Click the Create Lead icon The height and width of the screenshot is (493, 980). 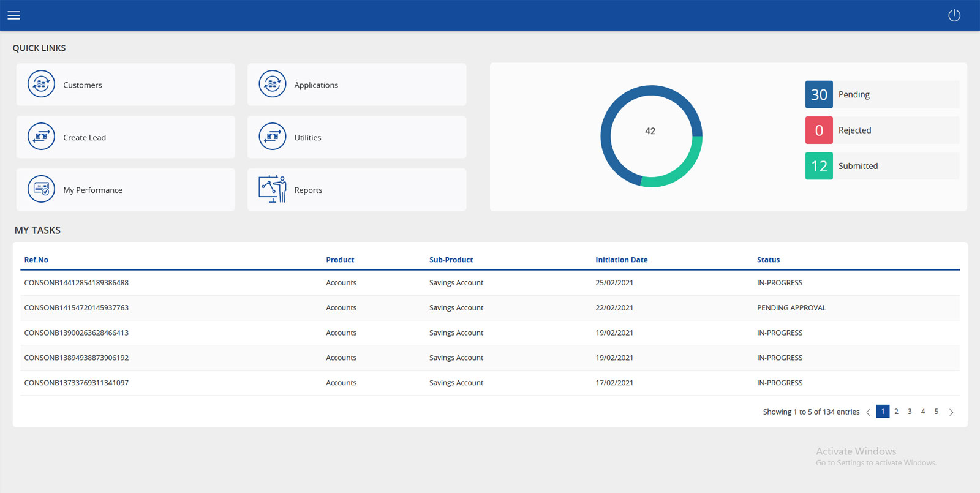click(x=41, y=137)
